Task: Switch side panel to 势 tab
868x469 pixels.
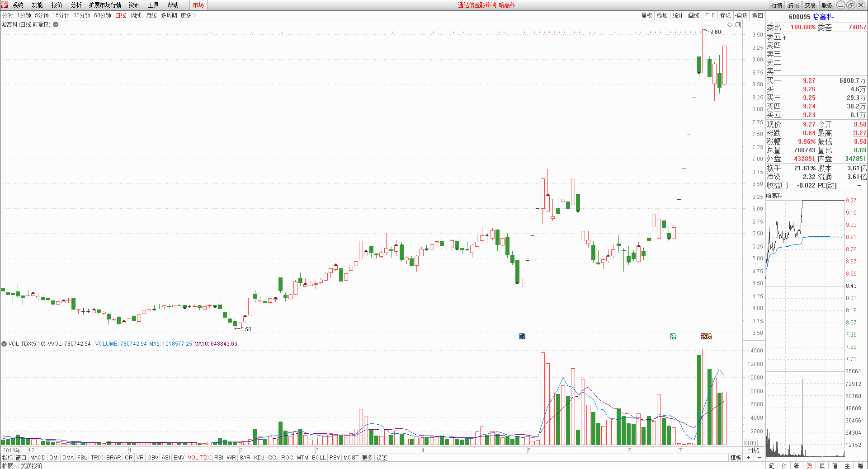Action: (809, 465)
